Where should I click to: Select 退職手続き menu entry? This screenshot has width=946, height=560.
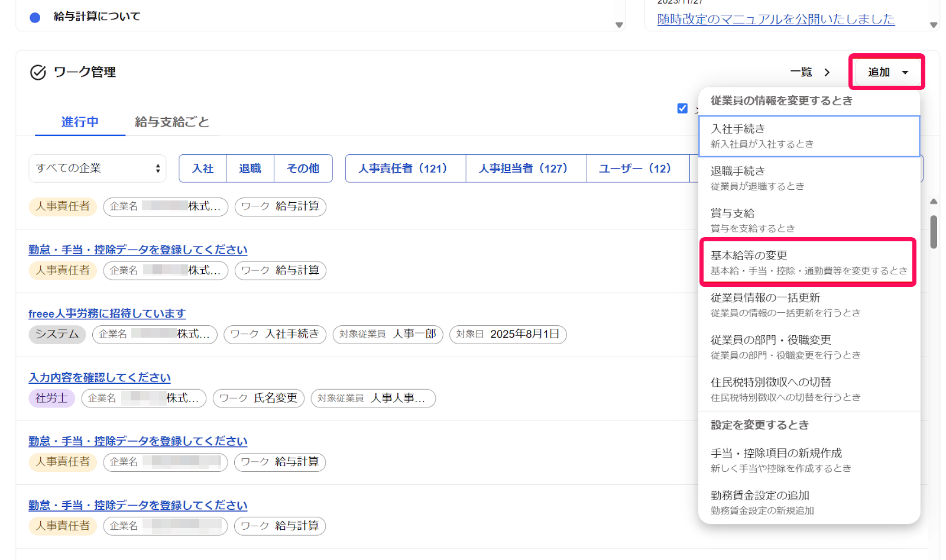[x=809, y=178]
